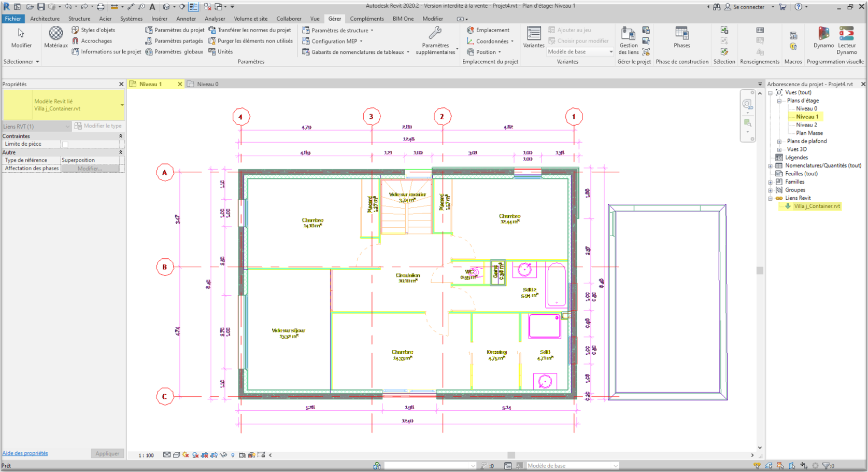Switch to the Niveau 0 view tab

pyautogui.click(x=207, y=84)
